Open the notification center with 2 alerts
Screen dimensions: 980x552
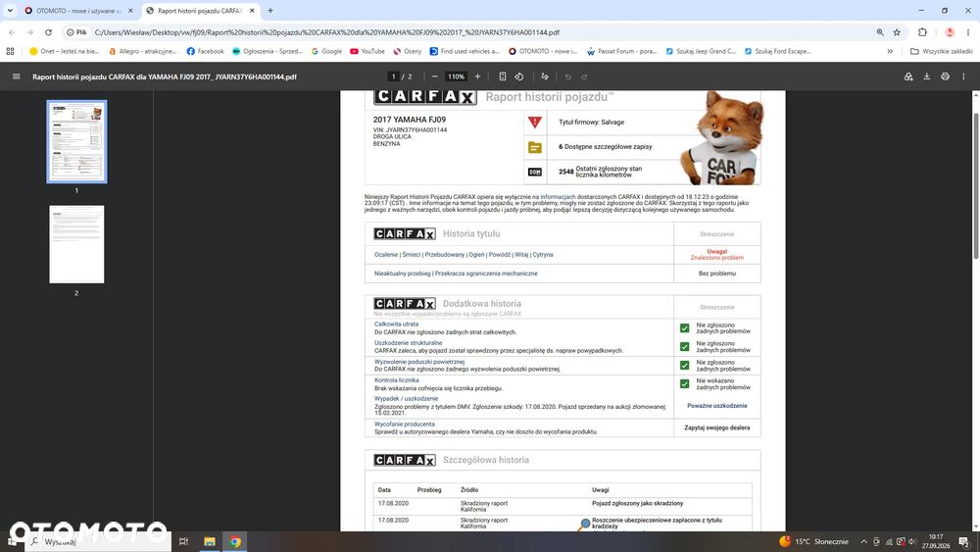click(x=963, y=541)
